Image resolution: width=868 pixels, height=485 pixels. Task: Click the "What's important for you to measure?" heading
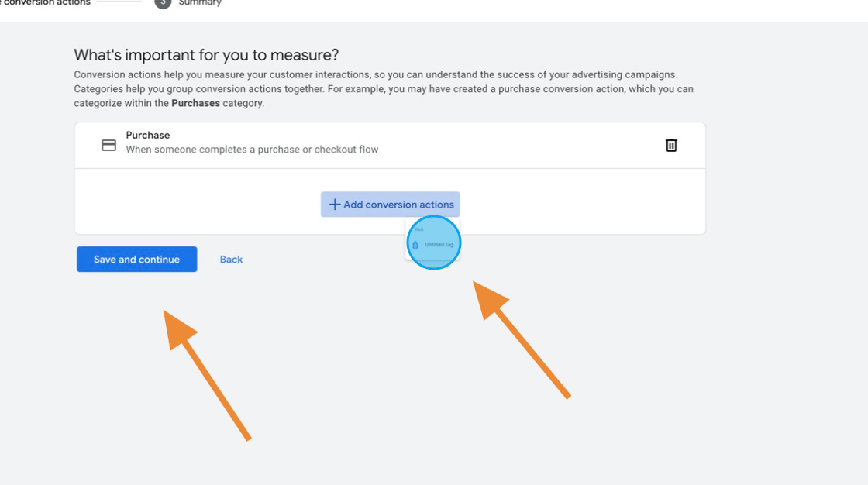tap(206, 55)
